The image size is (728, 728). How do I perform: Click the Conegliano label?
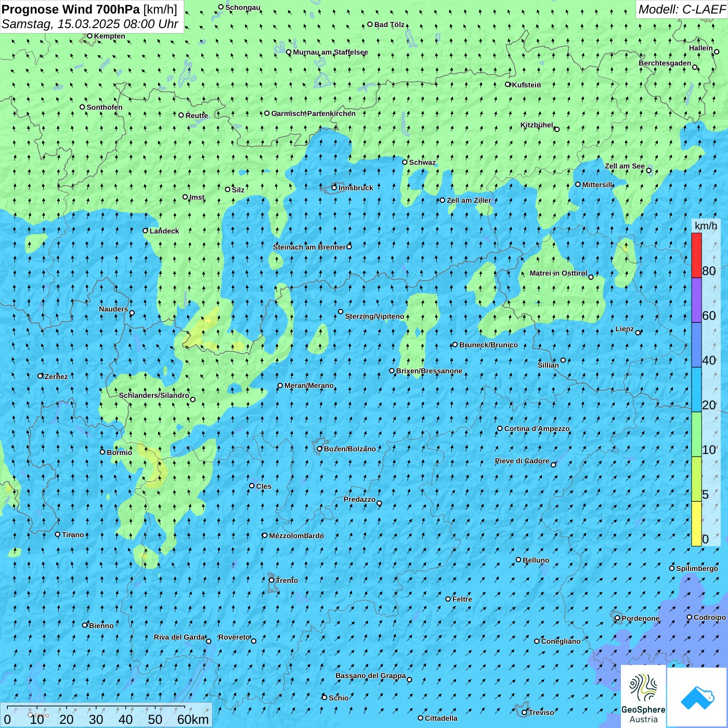(561, 641)
